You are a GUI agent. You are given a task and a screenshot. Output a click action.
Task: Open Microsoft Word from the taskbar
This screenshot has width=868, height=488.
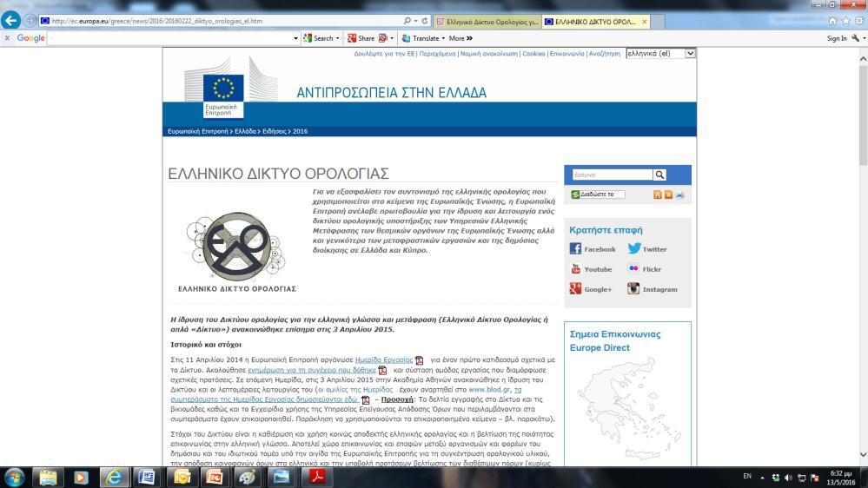(x=147, y=477)
